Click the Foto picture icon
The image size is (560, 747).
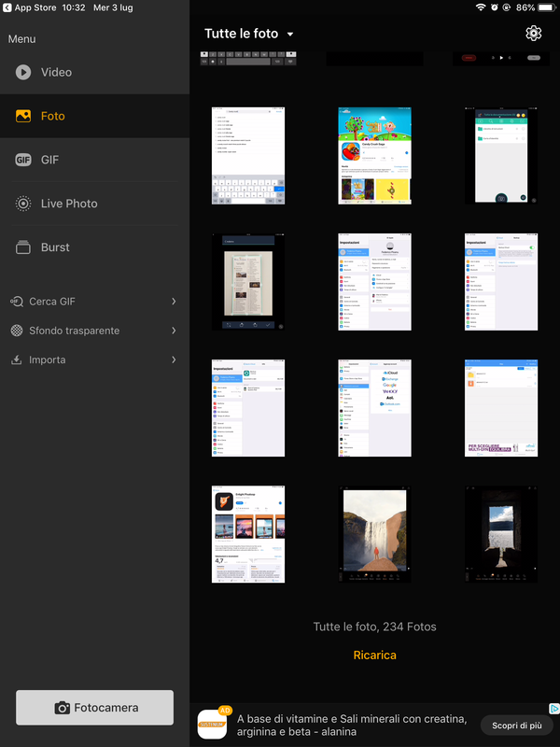pyautogui.click(x=22, y=116)
